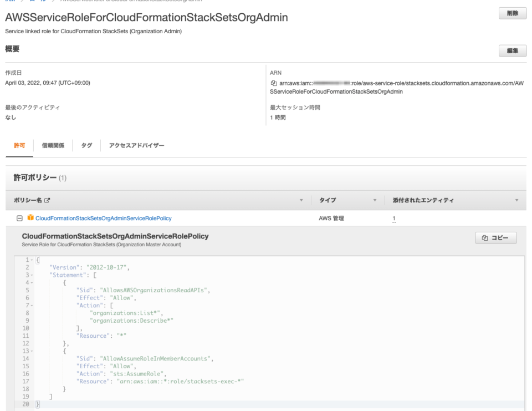Click the "1" attached entities link

[x=393, y=219]
